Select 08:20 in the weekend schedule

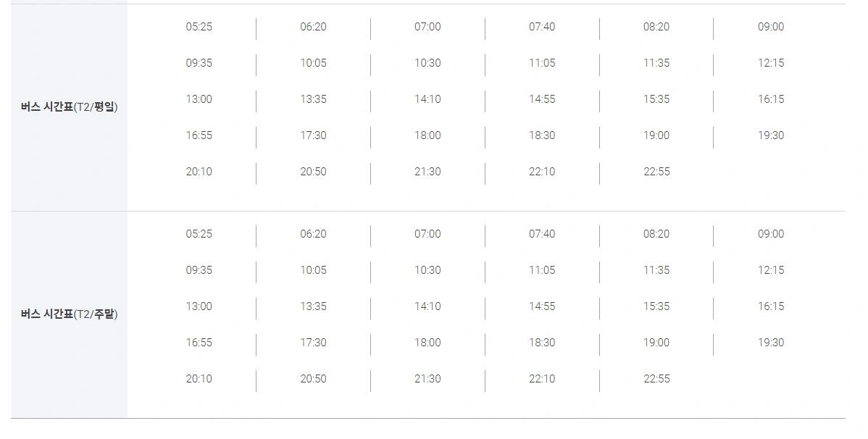(x=656, y=233)
